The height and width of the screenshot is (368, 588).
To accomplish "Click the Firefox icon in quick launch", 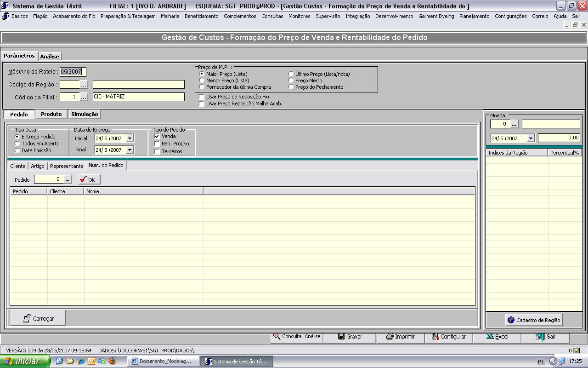I will [x=112, y=361].
